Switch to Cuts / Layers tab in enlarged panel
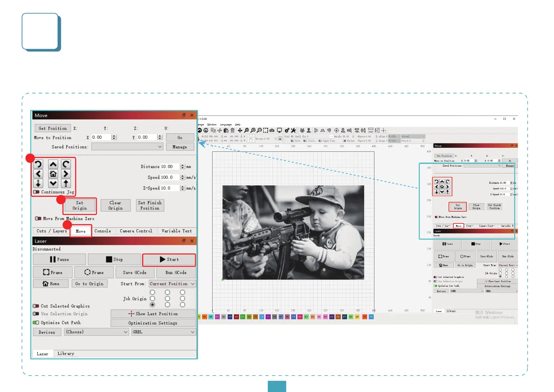Screen dimensions: 554x392 [x=52, y=231]
